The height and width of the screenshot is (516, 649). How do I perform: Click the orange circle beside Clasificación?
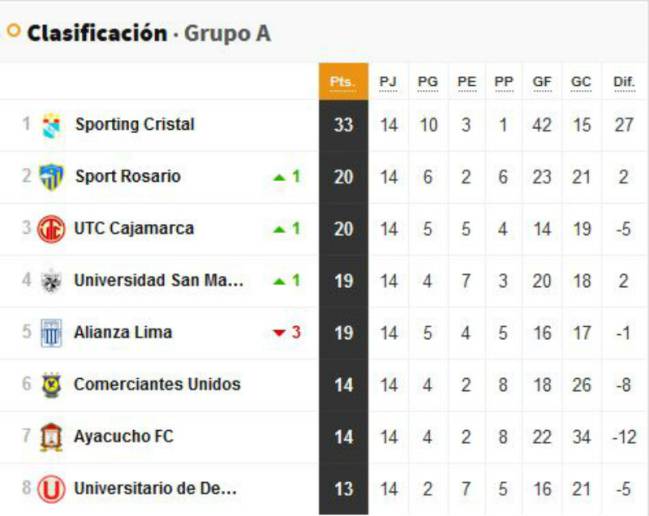(x=14, y=31)
